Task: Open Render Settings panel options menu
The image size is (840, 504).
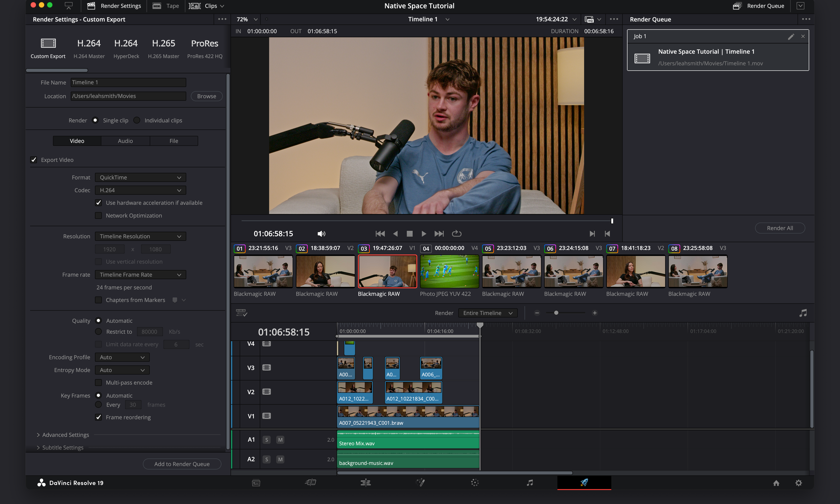Action: (x=222, y=19)
